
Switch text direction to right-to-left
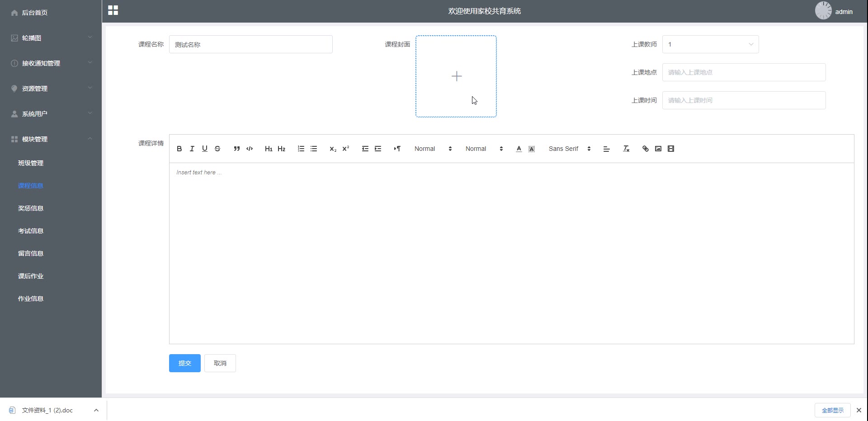(x=397, y=149)
